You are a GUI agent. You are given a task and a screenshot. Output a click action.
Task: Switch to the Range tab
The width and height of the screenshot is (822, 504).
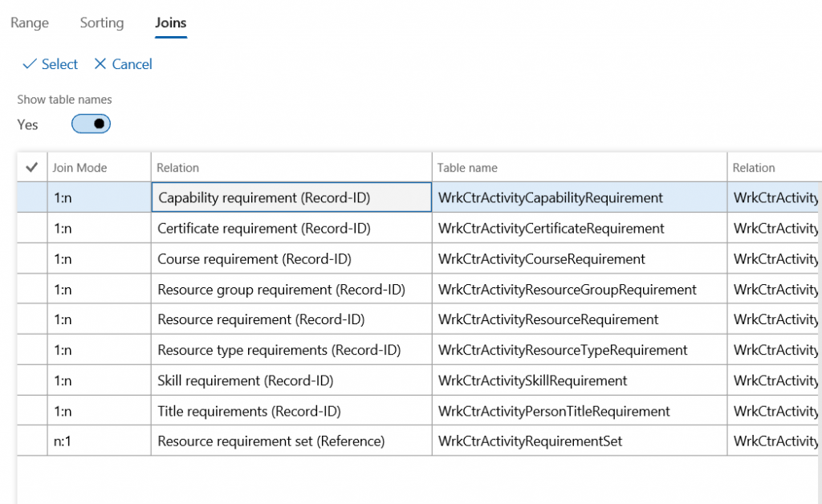30,22
